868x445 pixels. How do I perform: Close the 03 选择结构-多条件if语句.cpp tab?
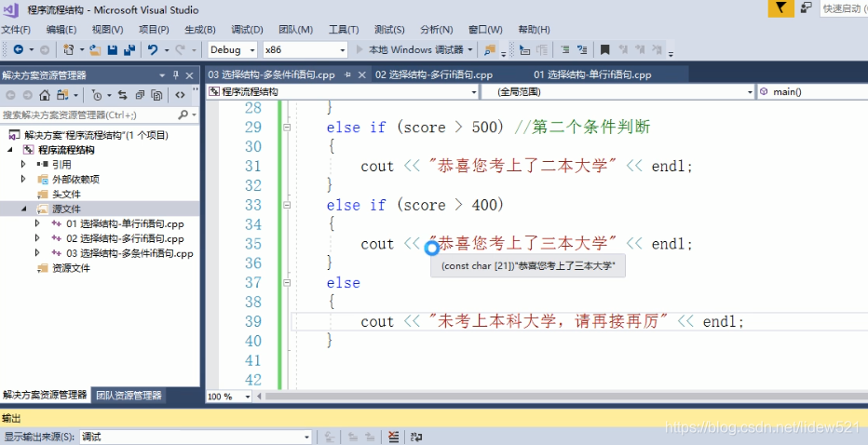pyautogui.click(x=362, y=74)
